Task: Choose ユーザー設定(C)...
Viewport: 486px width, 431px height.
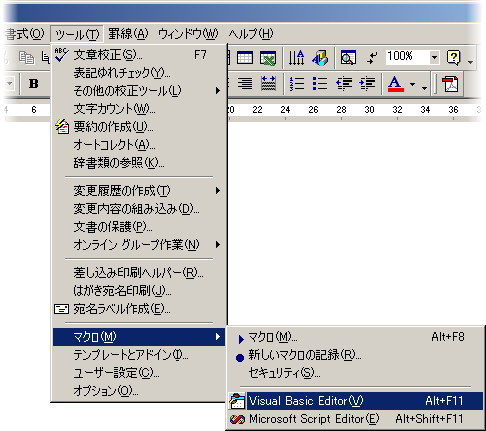Action: [139, 373]
